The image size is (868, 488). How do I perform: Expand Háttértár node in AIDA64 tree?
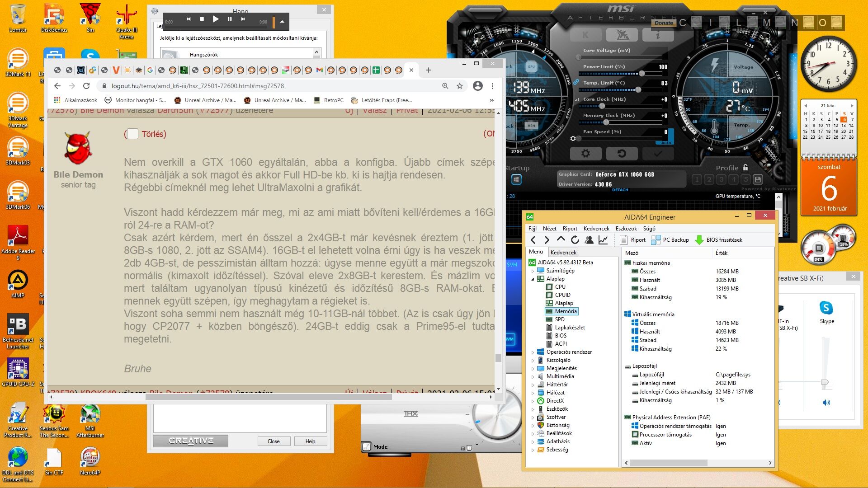pos(533,385)
